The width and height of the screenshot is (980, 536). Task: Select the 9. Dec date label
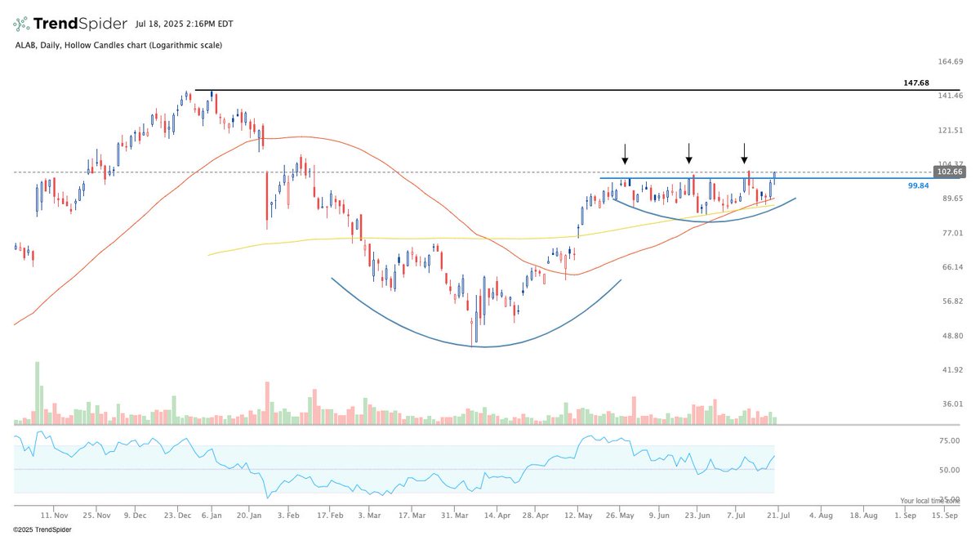pos(137,516)
